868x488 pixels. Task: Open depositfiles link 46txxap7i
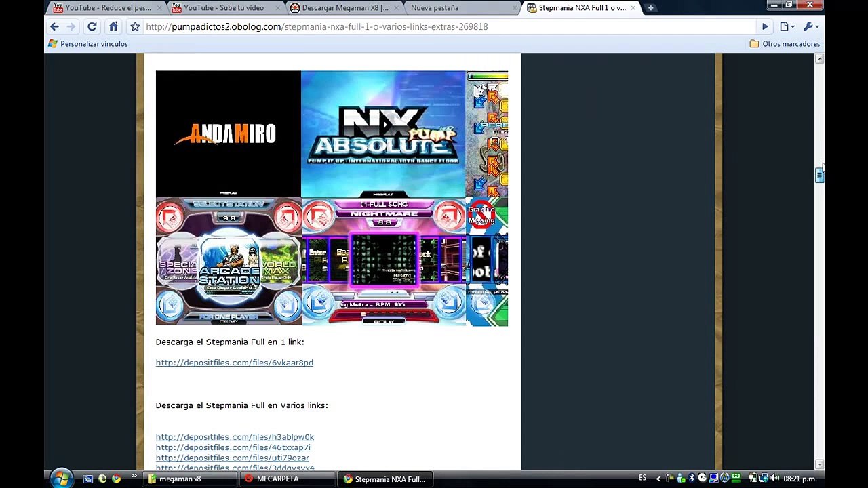click(233, 447)
